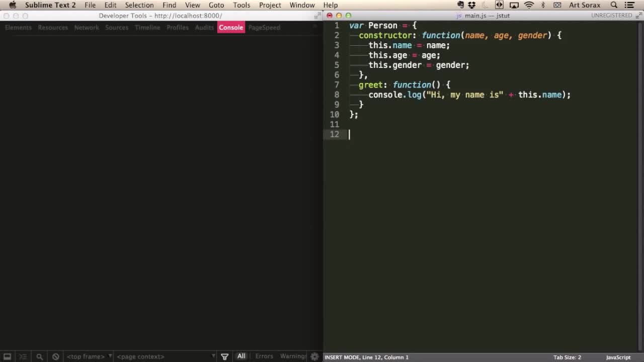Change Tab Size: 2 setting

point(567,357)
